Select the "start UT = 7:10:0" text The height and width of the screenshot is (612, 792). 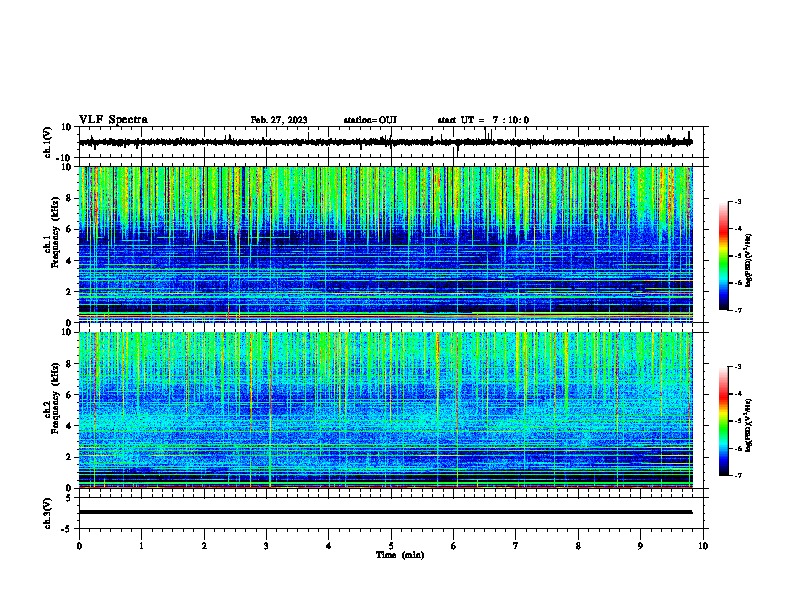pos(483,120)
